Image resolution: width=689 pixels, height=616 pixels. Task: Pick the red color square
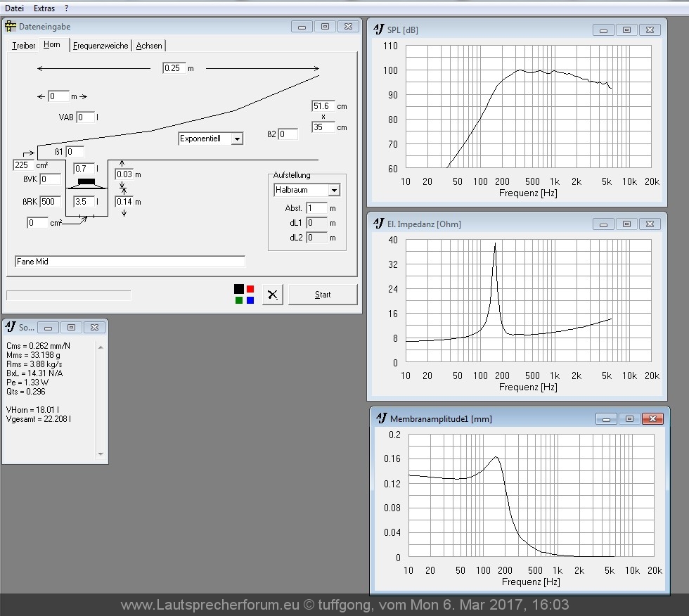250,289
